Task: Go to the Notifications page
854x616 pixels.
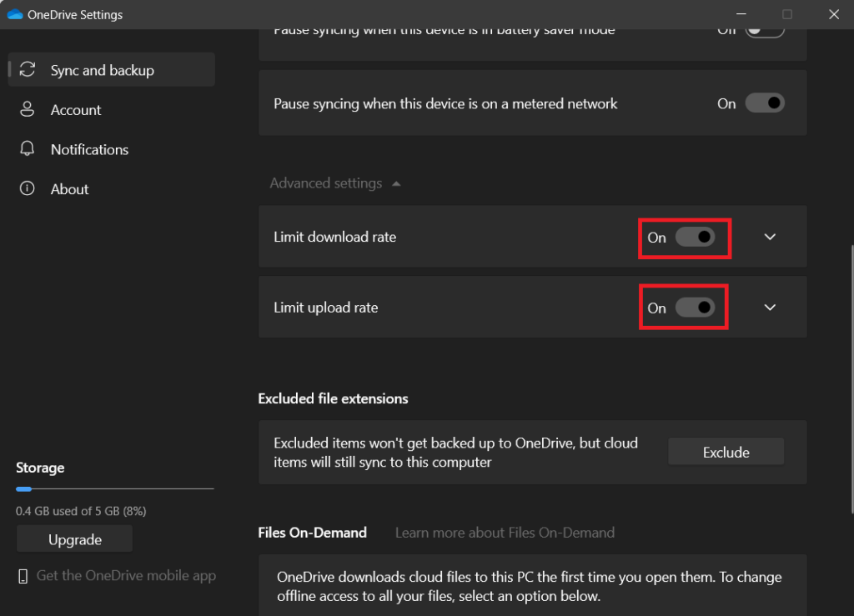Action: (x=89, y=149)
